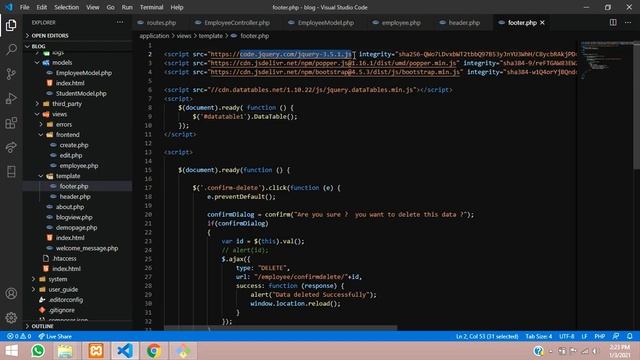640x360 pixels.
Task: Collapse the frontend folder
Action: pyautogui.click(x=68, y=135)
